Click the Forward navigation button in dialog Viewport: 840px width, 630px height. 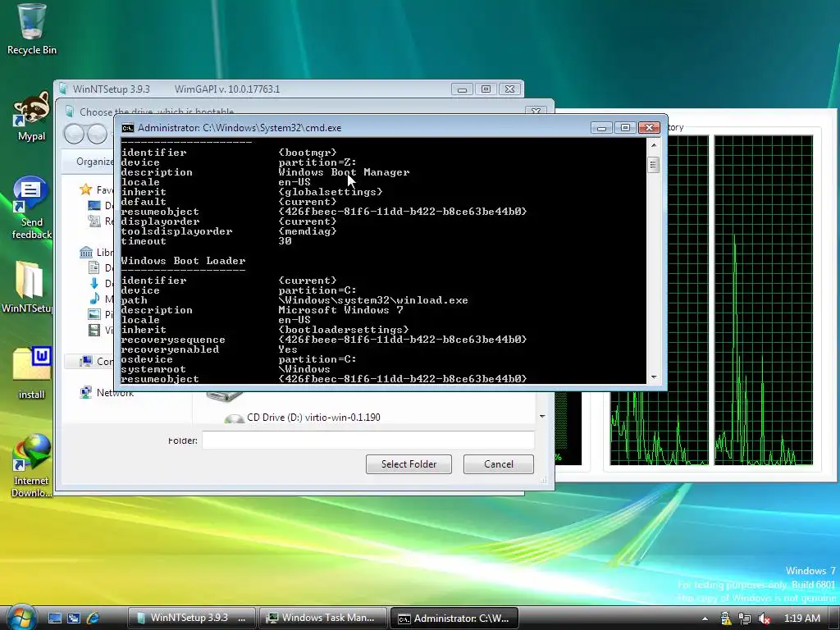98,134
